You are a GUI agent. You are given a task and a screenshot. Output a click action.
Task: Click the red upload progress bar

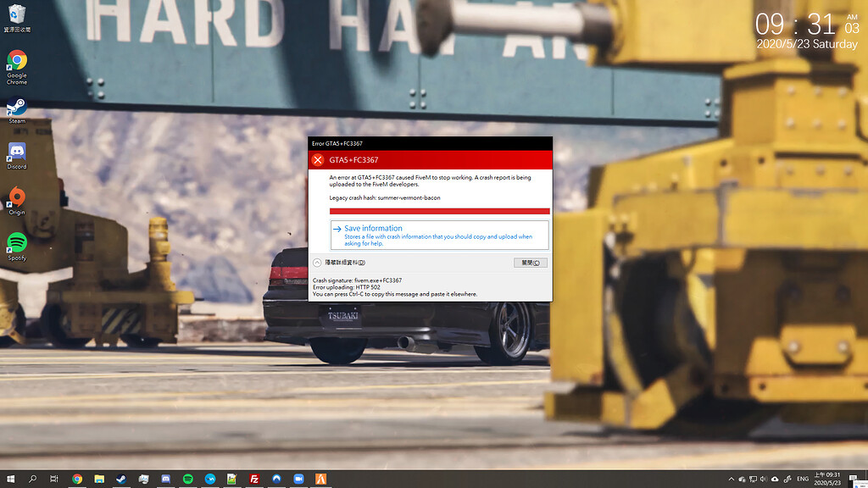[440, 211]
